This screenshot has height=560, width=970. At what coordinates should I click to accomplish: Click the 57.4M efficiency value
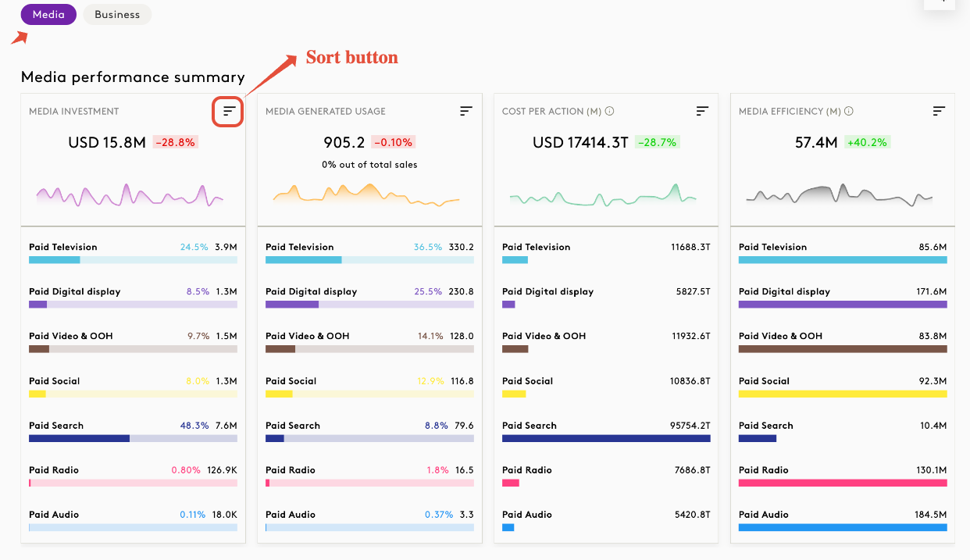coord(816,143)
